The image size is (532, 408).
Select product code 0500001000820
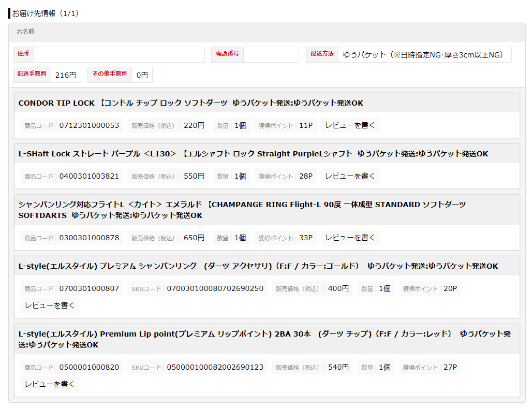pos(89,367)
